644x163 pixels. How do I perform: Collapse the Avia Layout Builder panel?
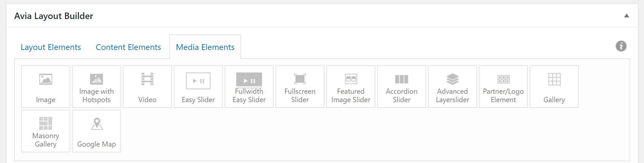(626, 16)
